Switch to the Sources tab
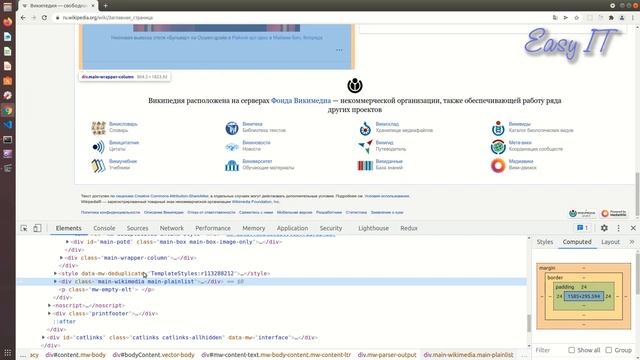This screenshot has width=640, height=360. click(x=137, y=228)
